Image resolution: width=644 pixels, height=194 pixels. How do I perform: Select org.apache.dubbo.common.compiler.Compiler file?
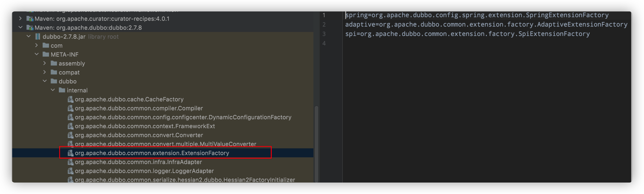point(139,108)
